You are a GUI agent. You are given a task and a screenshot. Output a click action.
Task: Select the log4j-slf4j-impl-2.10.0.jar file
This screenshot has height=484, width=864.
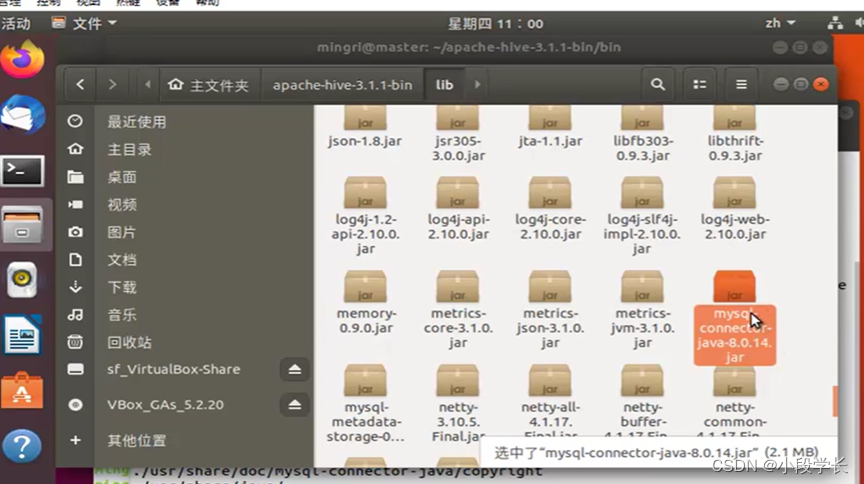(x=642, y=216)
